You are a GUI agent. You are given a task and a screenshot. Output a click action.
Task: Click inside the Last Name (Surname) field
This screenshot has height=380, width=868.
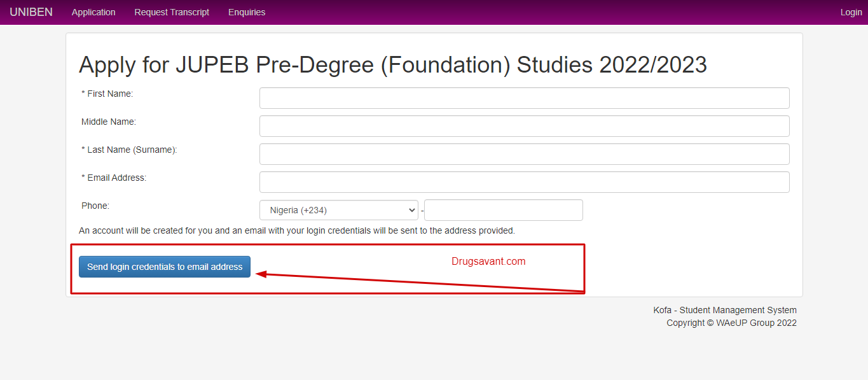[x=524, y=153]
